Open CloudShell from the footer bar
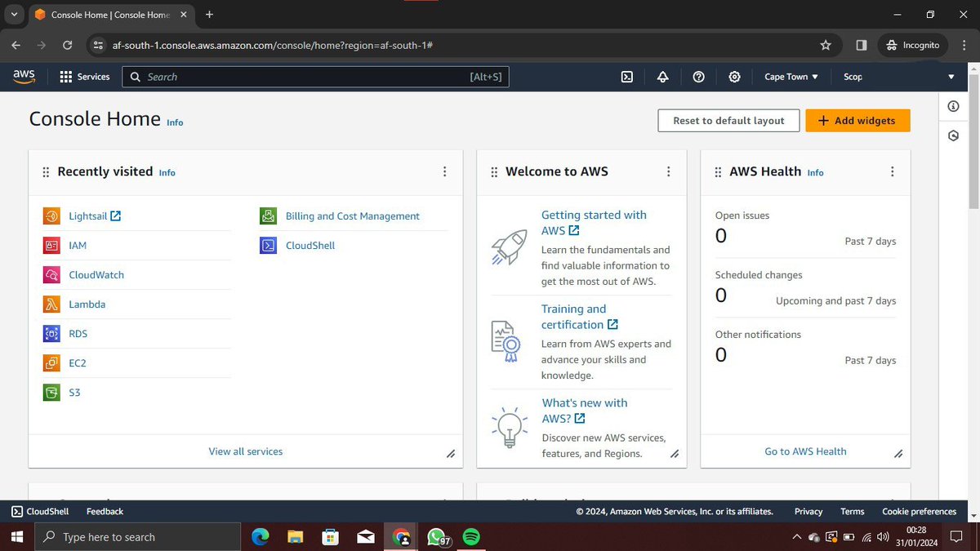 pos(40,512)
